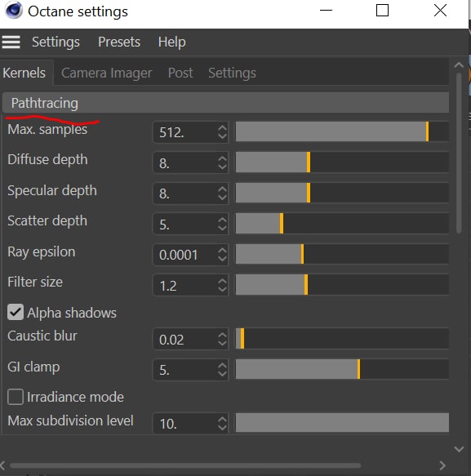Enable the Irradiance mode checkbox
471x476 pixels.
click(x=16, y=397)
